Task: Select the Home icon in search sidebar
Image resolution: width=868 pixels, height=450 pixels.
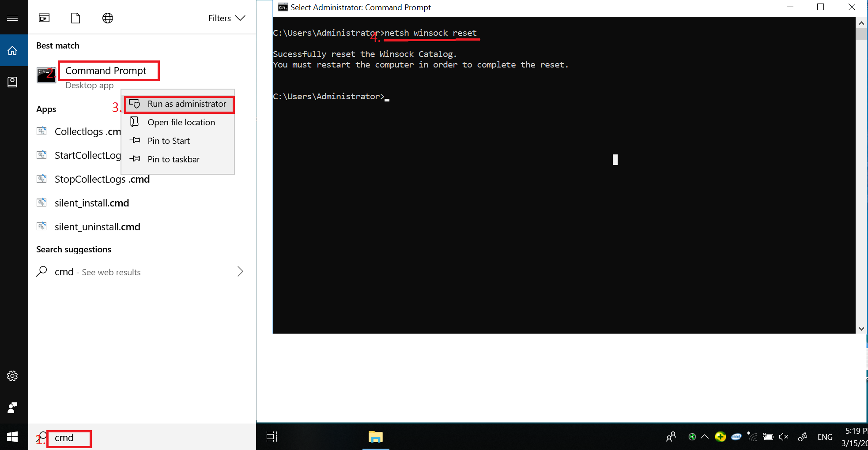Action: point(12,50)
